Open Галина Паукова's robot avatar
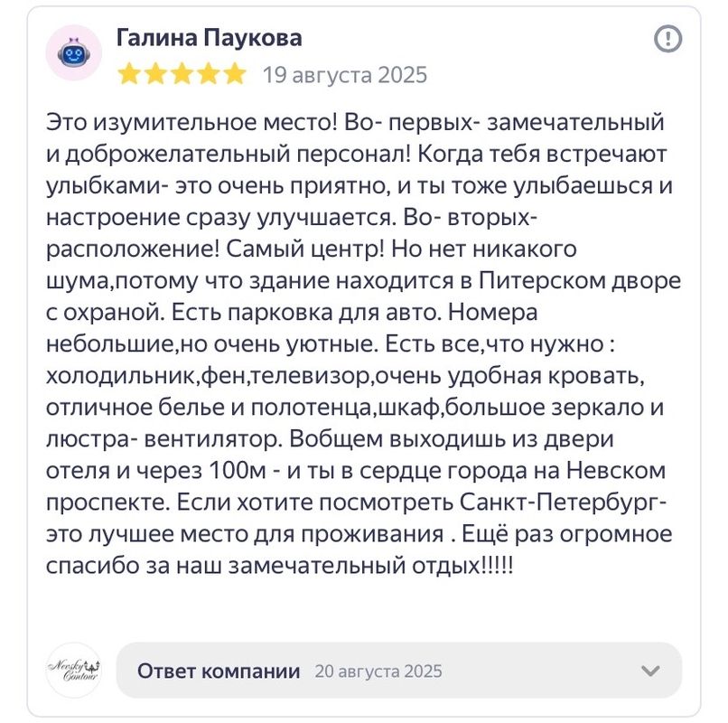Image resolution: width=728 pixels, height=723 pixels. [x=73, y=53]
